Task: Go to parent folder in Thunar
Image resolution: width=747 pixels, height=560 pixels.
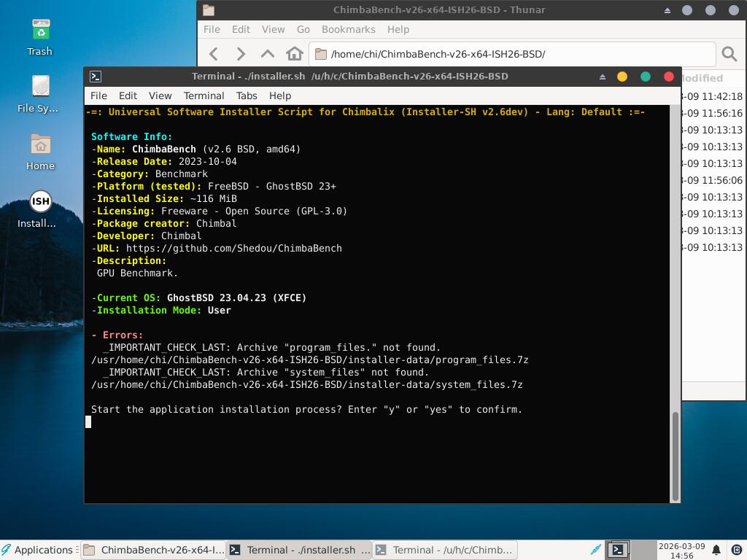Action: (268, 54)
